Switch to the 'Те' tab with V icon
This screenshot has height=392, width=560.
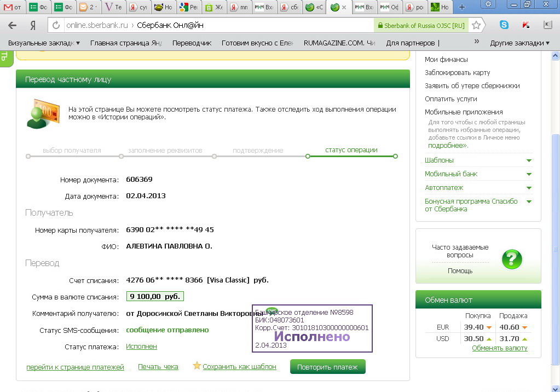pyautogui.click(x=114, y=7)
